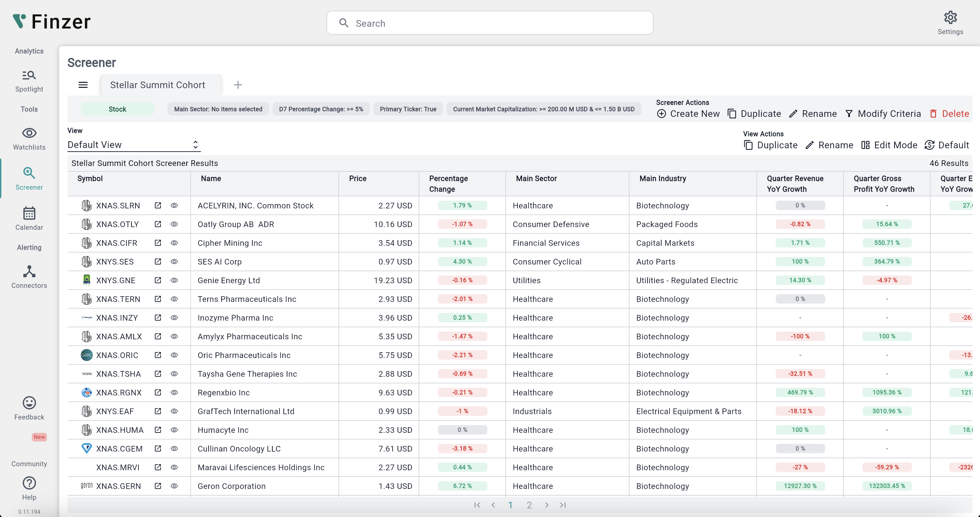Open XNAS.CIFR external link icon
The height and width of the screenshot is (517, 980).
coord(158,243)
